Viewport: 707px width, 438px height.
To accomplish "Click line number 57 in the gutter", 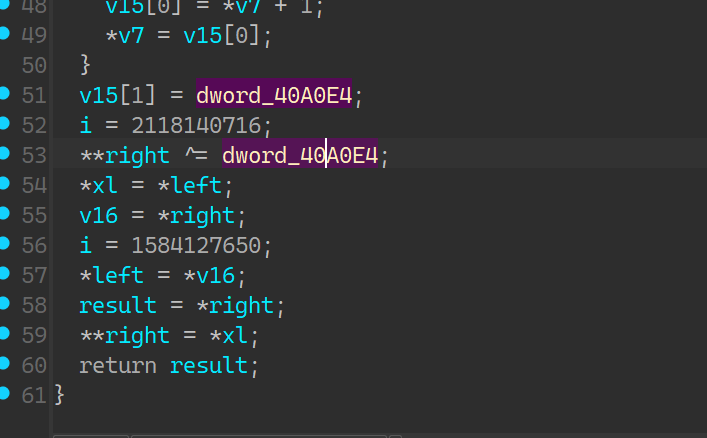I will (x=34, y=276).
